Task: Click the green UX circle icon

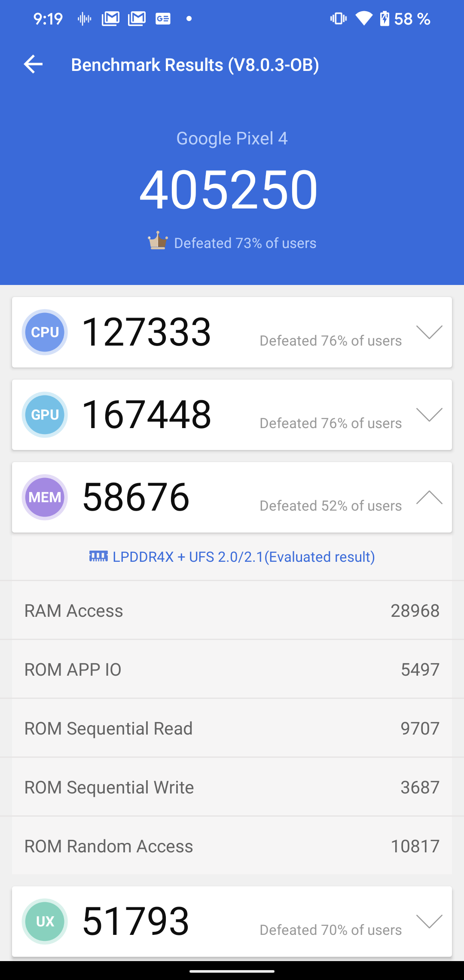Action: pyautogui.click(x=45, y=921)
